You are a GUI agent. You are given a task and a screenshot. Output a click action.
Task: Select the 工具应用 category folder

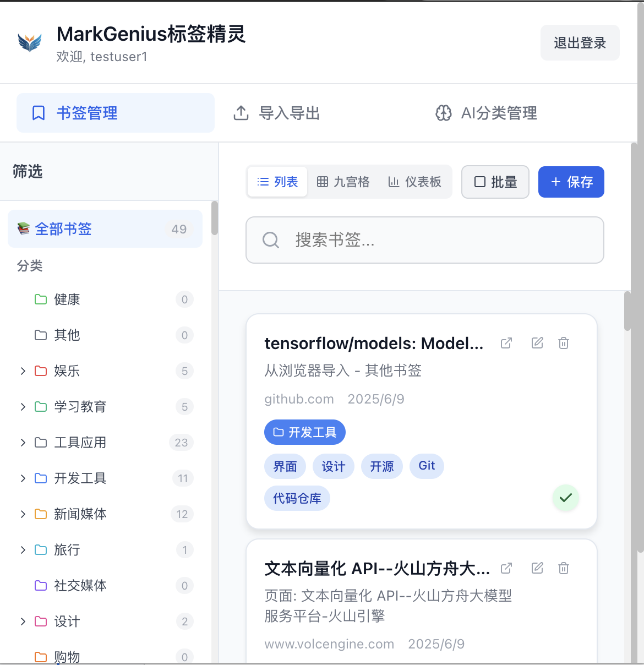[105, 443]
